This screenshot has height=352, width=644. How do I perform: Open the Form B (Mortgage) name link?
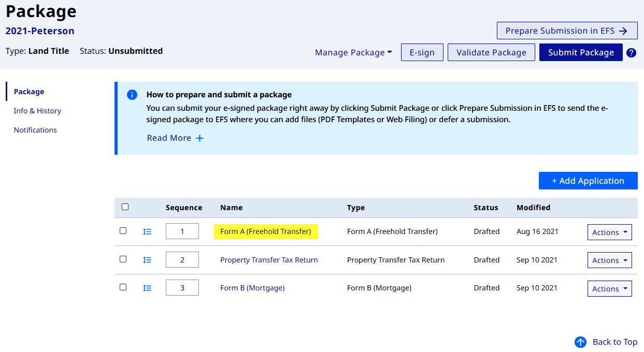point(252,288)
